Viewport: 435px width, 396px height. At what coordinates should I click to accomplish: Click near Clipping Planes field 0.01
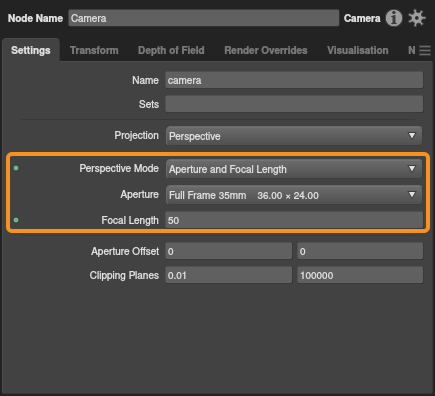pyautogui.click(x=229, y=275)
